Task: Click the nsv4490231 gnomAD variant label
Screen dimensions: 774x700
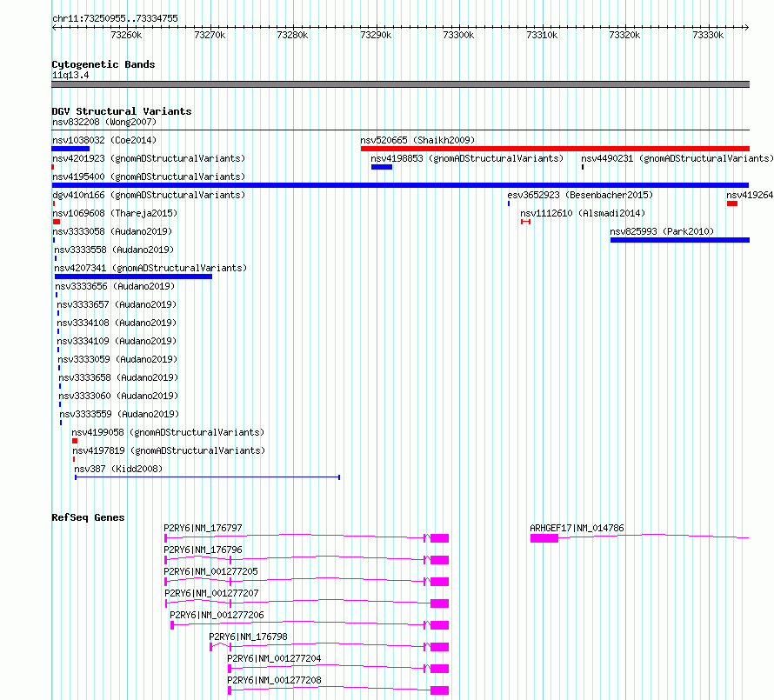Action: click(677, 158)
